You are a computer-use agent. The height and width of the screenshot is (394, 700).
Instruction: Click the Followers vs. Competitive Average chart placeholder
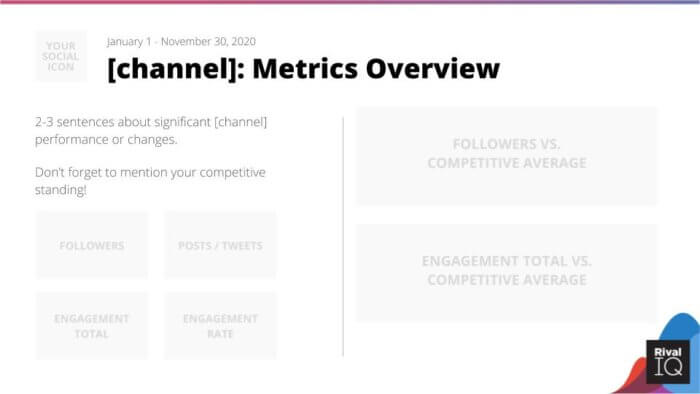click(507, 156)
